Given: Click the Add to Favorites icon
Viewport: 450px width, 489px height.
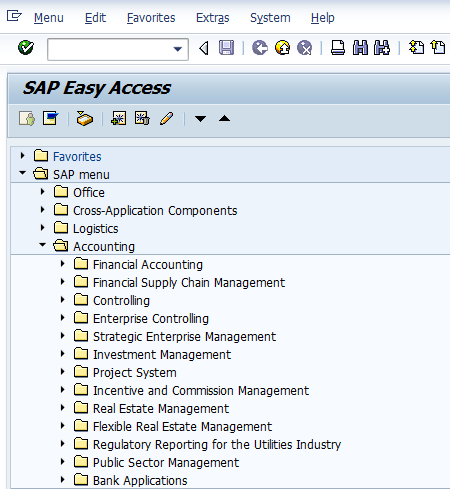Looking at the screenshot, I should tap(119, 119).
